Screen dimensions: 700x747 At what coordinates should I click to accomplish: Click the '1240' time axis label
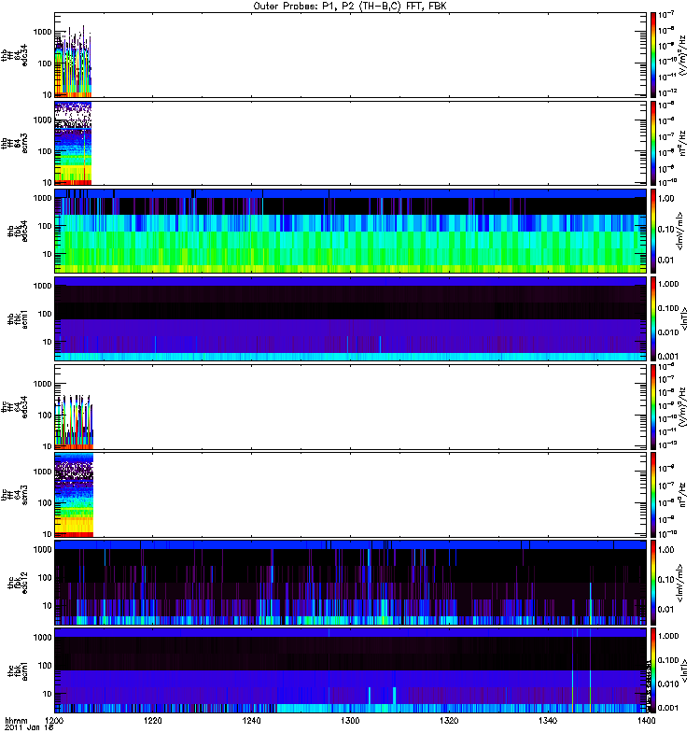tap(251, 720)
